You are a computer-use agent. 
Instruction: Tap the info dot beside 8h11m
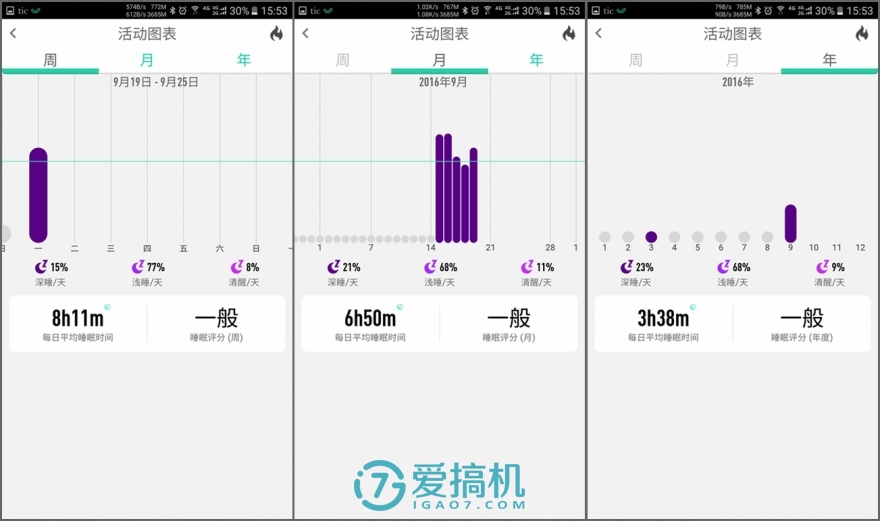pos(108,307)
